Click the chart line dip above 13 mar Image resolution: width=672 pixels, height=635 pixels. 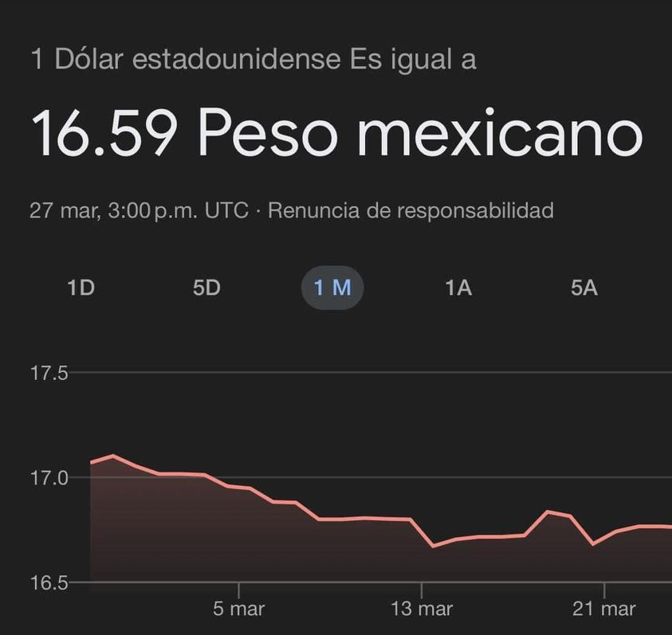coord(433,546)
